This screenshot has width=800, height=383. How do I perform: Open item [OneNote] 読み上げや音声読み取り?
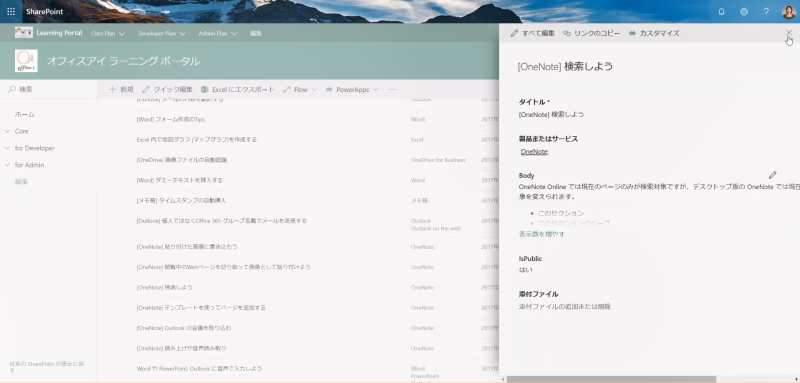181,348
